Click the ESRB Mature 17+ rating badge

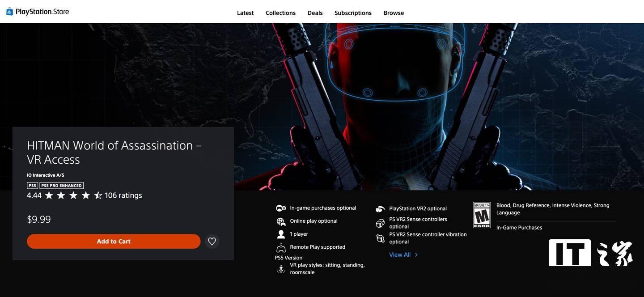pyautogui.click(x=482, y=215)
